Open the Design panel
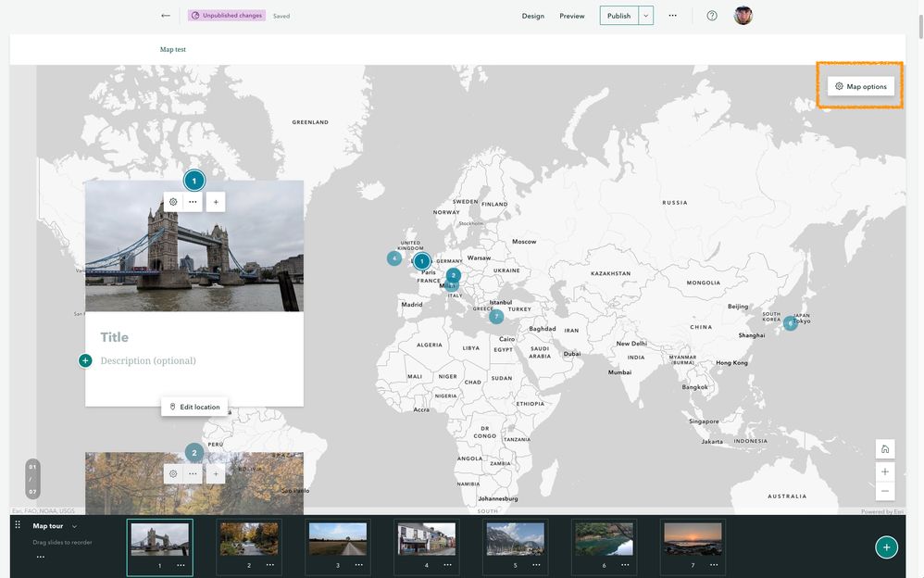 tap(532, 16)
